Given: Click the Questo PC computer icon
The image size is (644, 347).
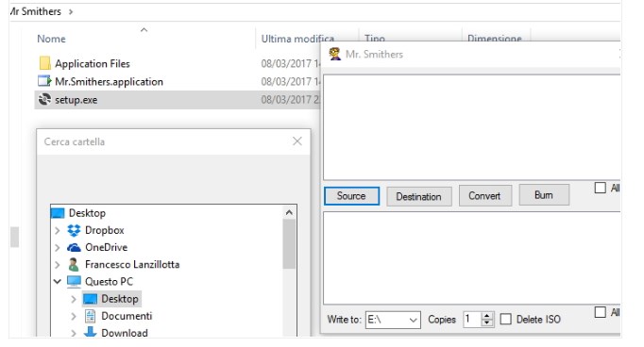Looking at the screenshot, I should coord(74,281).
